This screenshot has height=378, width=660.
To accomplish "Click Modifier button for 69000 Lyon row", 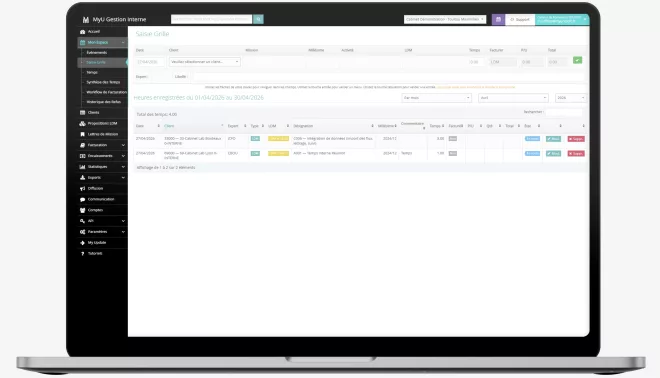I will click(x=553, y=154).
